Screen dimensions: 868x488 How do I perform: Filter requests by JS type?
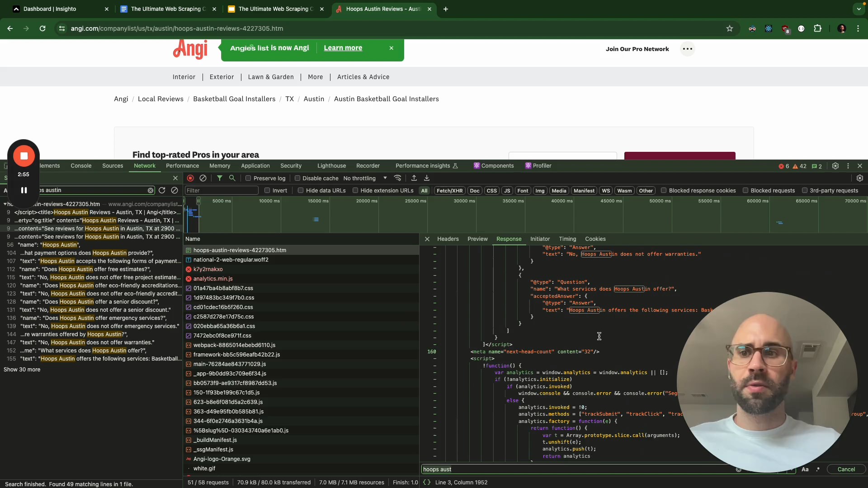(507, 191)
